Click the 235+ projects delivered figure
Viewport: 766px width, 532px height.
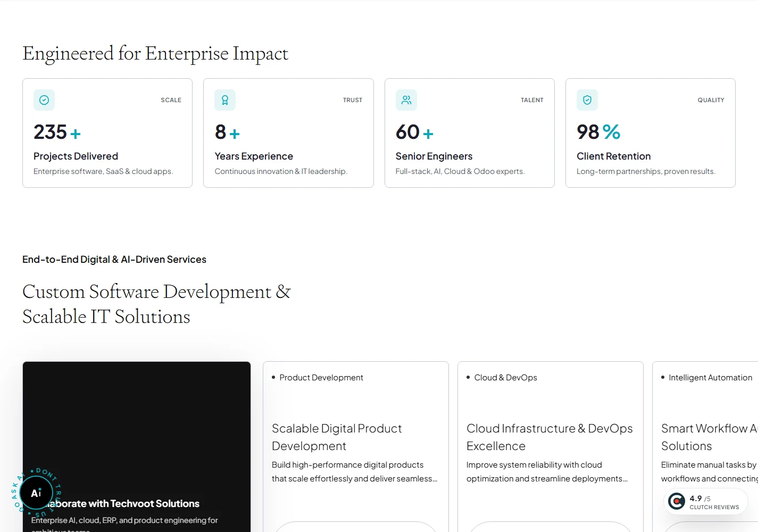click(x=57, y=132)
